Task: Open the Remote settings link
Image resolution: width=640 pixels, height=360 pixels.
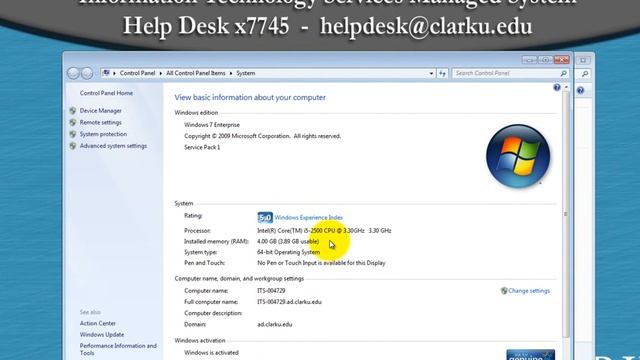Action: tap(100, 122)
